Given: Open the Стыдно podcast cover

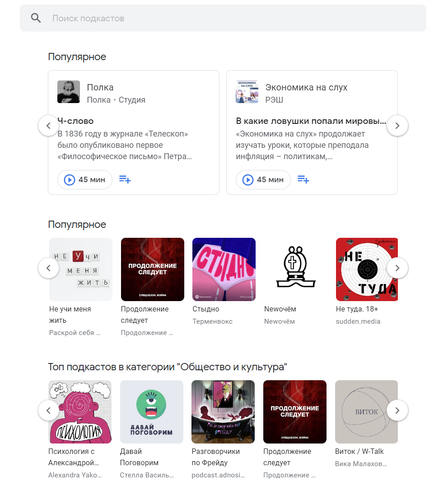Looking at the screenshot, I should point(224,269).
